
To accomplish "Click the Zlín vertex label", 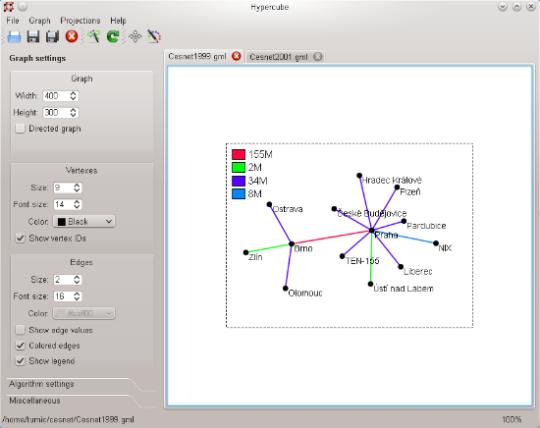I will click(x=256, y=257).
